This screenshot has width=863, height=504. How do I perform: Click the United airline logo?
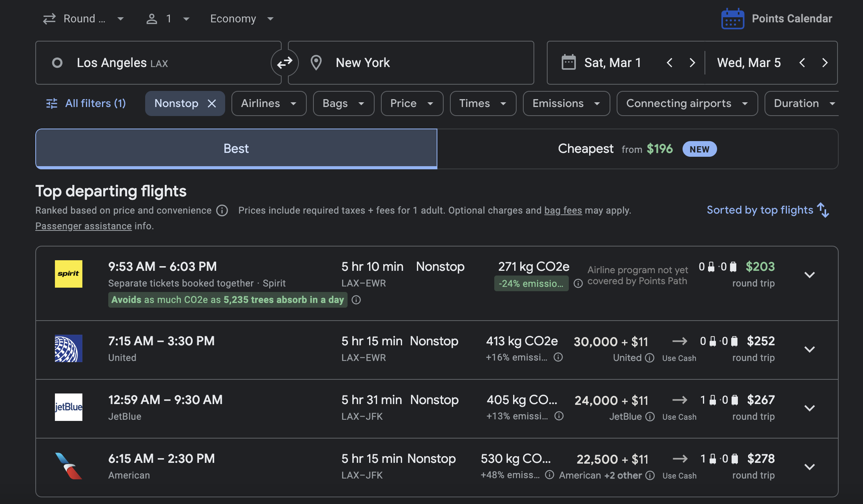click(69, 348)
